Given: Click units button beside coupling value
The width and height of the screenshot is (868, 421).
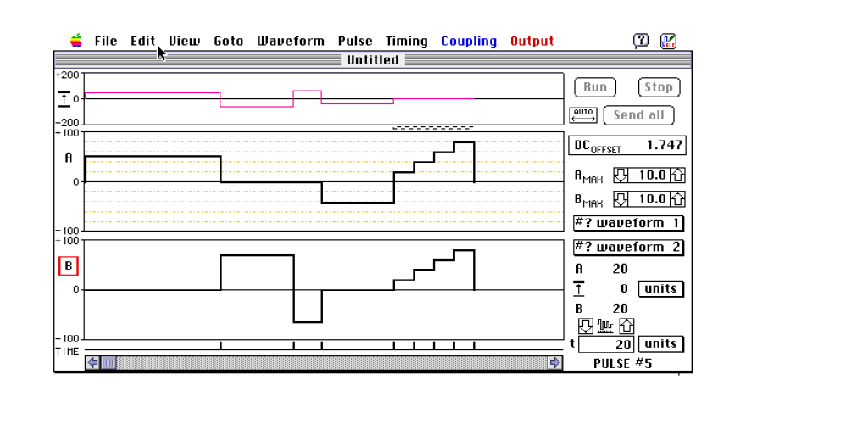Looking at the screenshot, I should tap(661, 290).
